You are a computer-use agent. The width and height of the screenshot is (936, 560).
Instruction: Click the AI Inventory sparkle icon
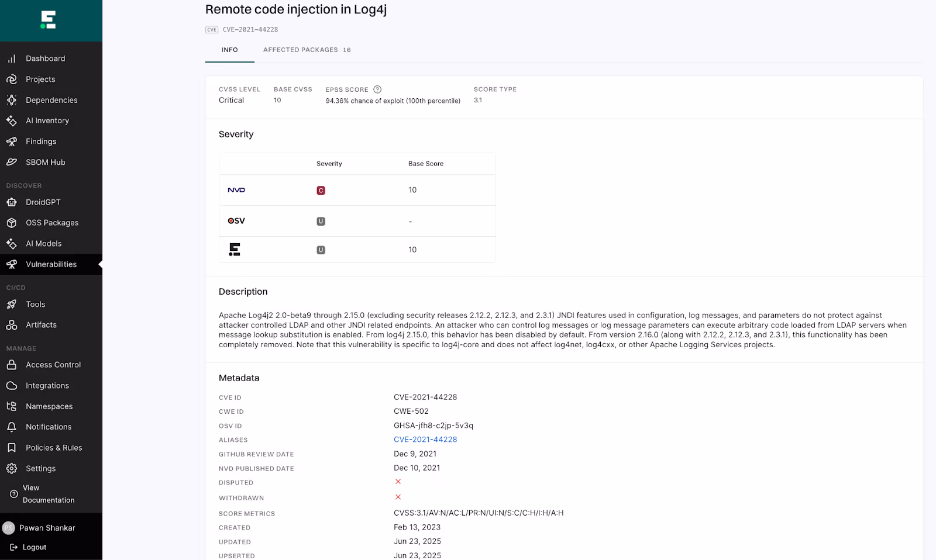pyautogui.click(x=12, y=120)
